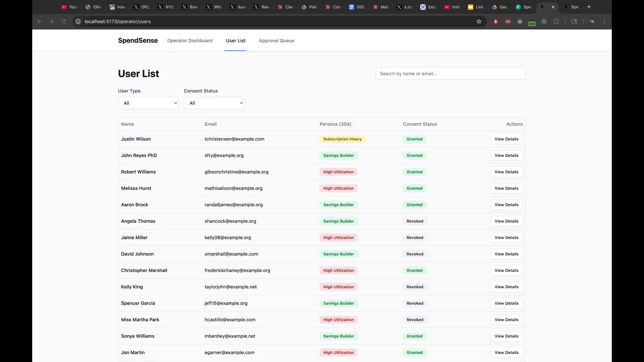Expand the User Type dropdown
The height and width of the screenshot is (362, 644).
(x=148, y=103)
